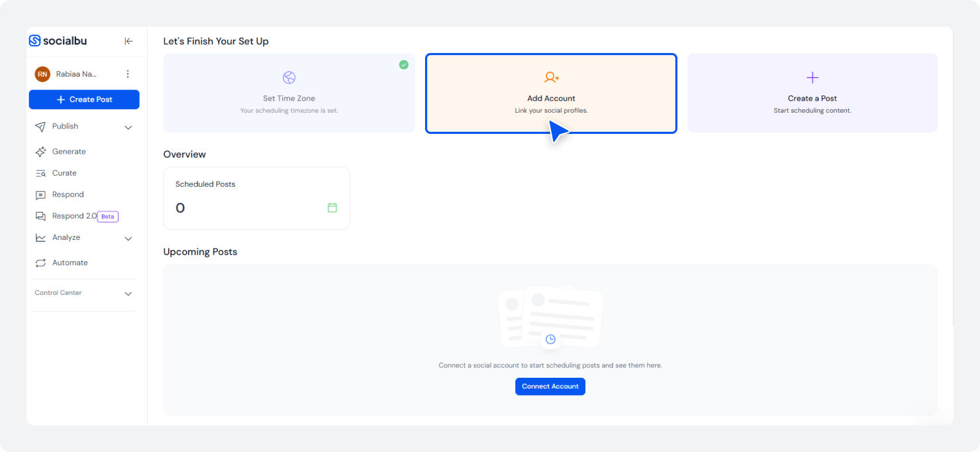Click the Generate sparkle icon

point(40,152)
